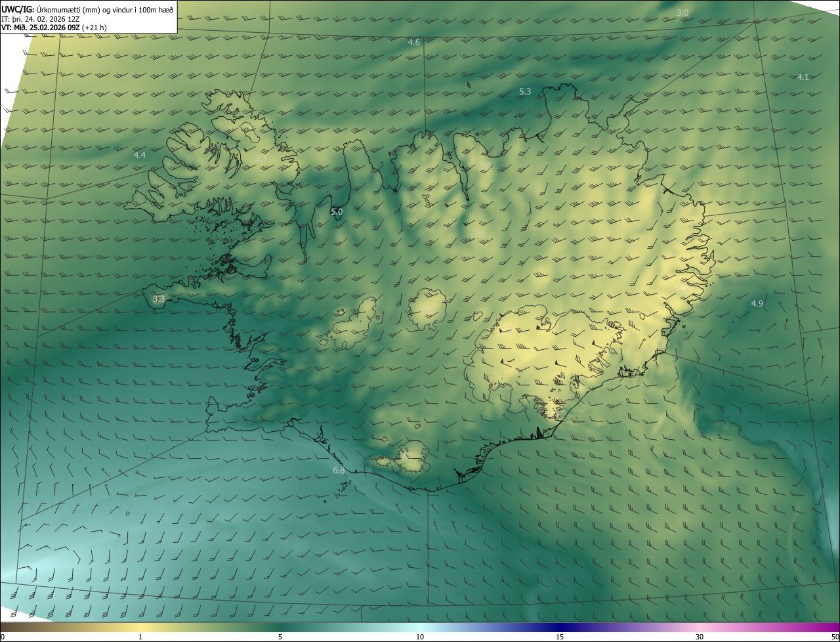The height and width of the screenshot is (642, 840).
Task: Click the map value label "5.0"
Action: tap(337, 211)
